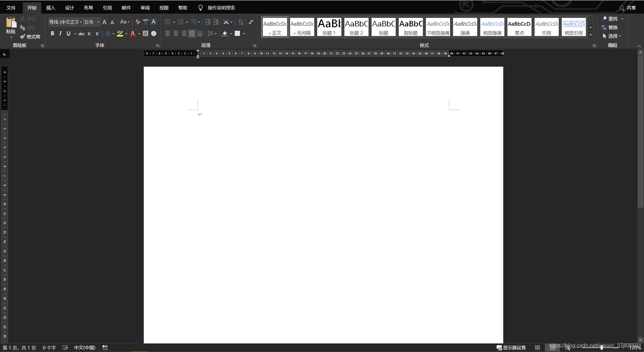Click the Asian layout (character scaling) icon
Viewport: 644px width, 352px height.
tap(226, 22)
